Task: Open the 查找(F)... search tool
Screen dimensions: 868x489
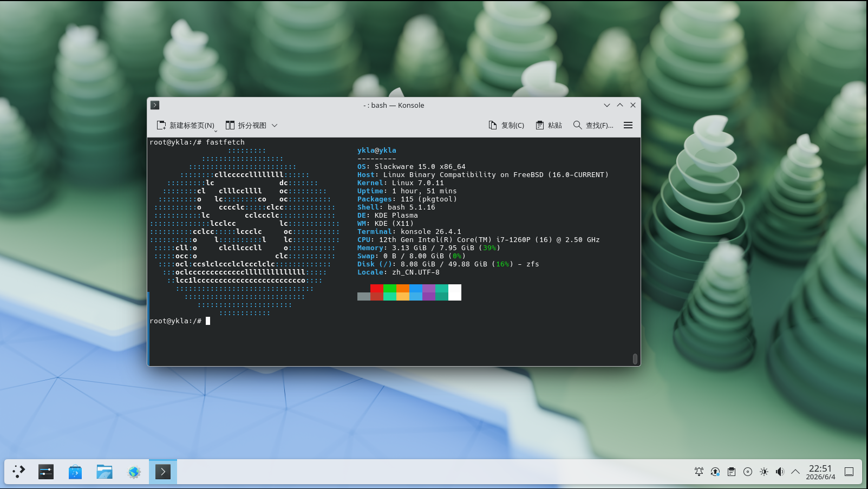Action: tap(593, 125)
